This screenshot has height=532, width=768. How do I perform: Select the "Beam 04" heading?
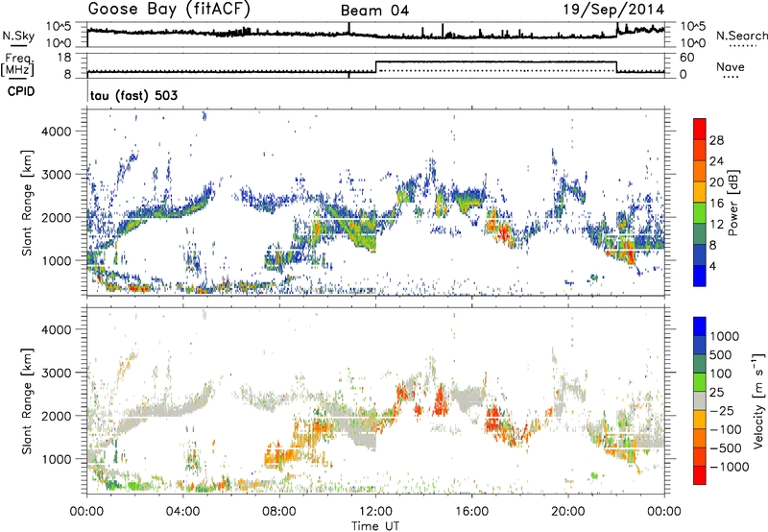point(374,11)
